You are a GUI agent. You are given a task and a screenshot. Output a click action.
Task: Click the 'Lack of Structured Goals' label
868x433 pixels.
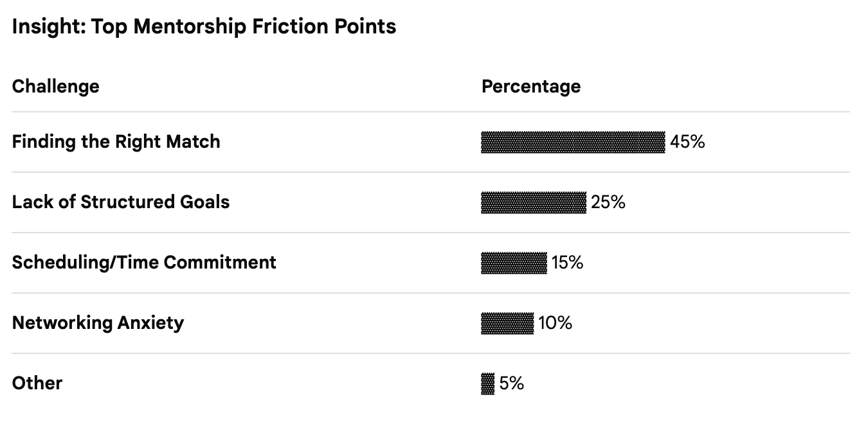(x=121, y=202)
